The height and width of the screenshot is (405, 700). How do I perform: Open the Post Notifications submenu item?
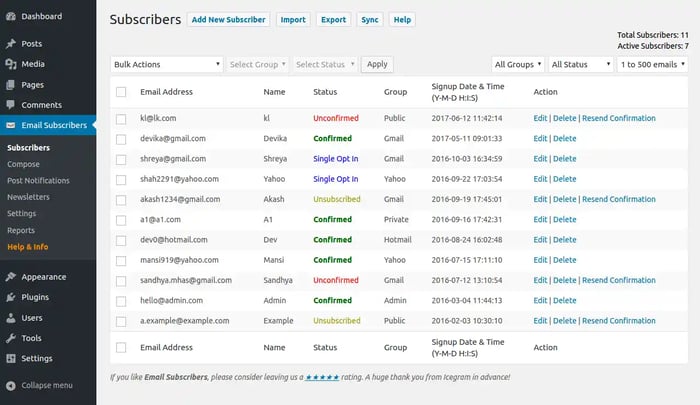pyautogui.click(x=38, y=180)
